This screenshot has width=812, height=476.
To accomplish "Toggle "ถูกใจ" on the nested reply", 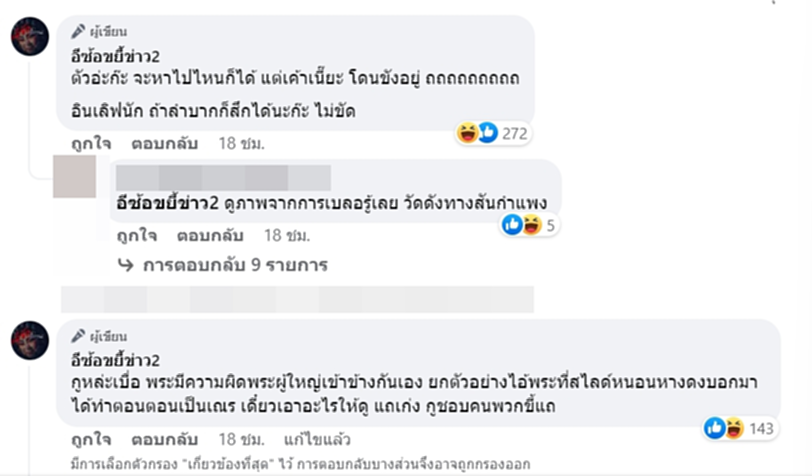I will point(136,238).
